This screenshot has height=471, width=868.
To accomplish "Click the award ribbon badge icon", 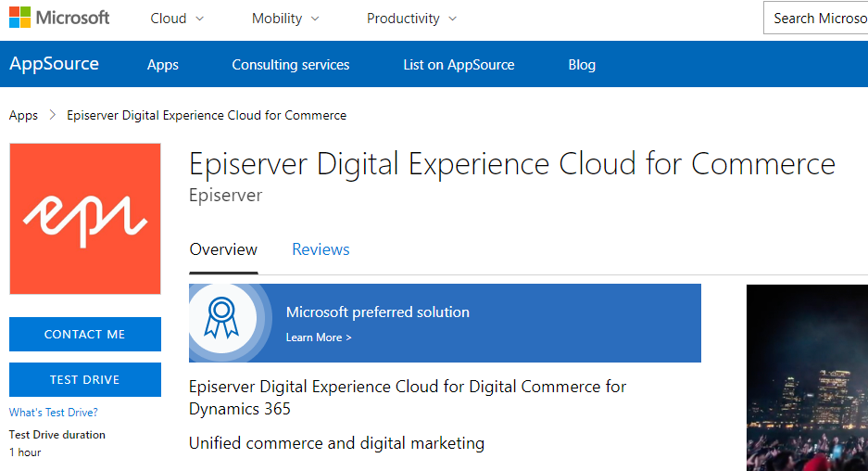I will pyautogui.click(x=221, y=319).
